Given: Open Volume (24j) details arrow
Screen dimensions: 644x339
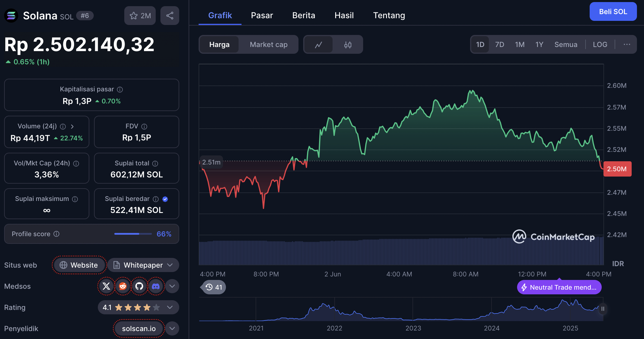Looking at the screenshot, I should tap(72, 126).
